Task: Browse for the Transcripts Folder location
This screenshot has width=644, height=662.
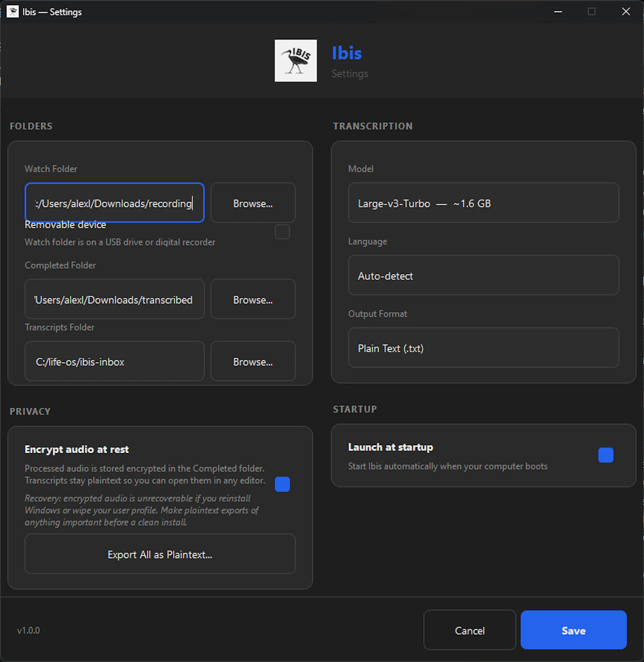Action: (253, 361)
